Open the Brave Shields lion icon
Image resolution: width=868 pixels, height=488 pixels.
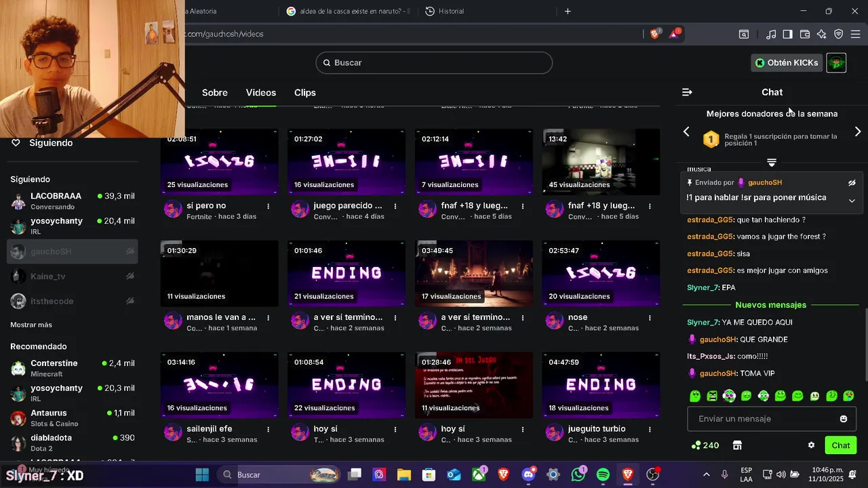[x=654, y=34]
